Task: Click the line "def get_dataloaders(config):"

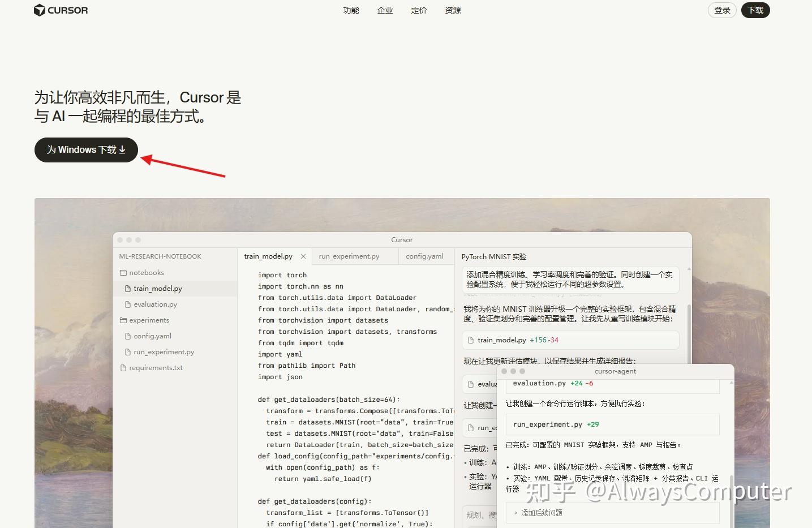Action: pos(315,501)
